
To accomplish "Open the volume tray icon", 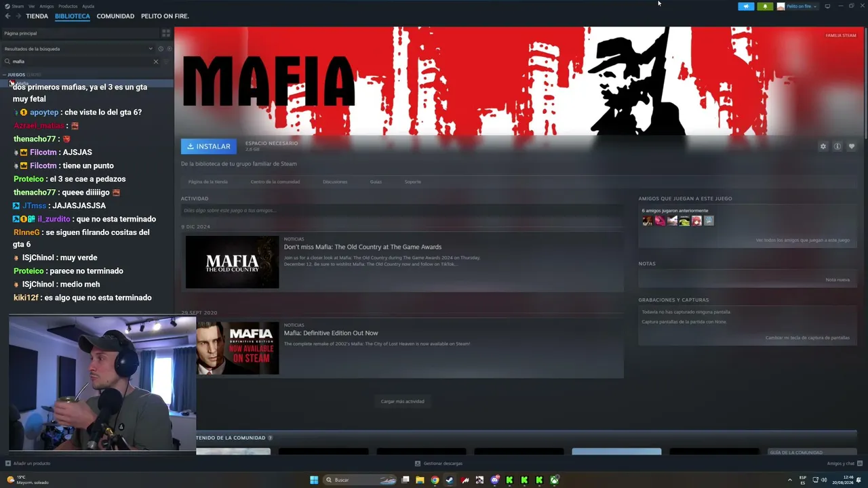I will coord(824,480).
